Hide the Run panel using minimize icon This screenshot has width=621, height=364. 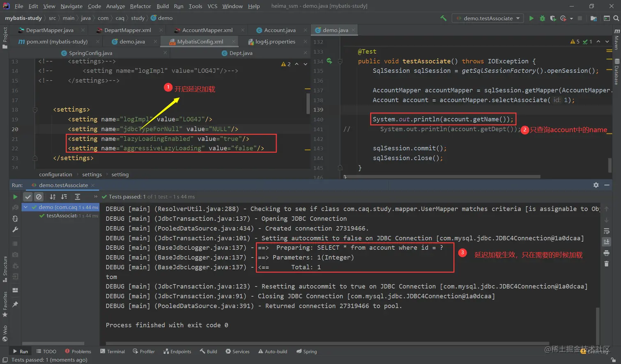click(607, 185)
